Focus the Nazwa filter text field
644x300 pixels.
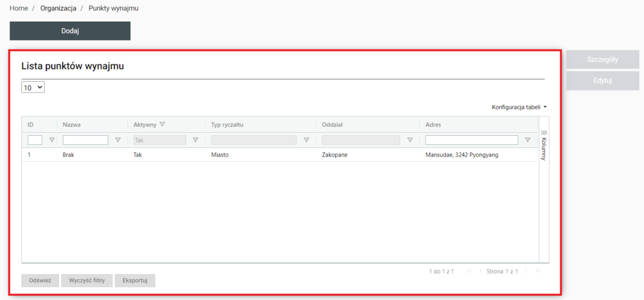[x=86, y=140]
